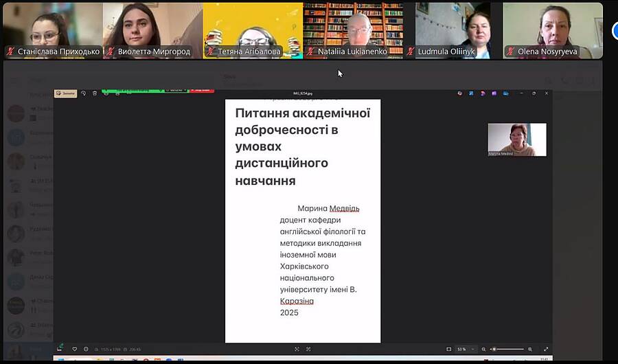Open the 53% zoom level dropdown
618x364 pixels.
(x=466, y=349)
